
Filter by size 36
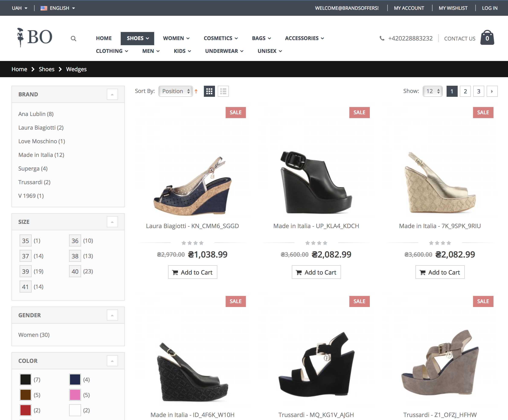tap(75, 240)
